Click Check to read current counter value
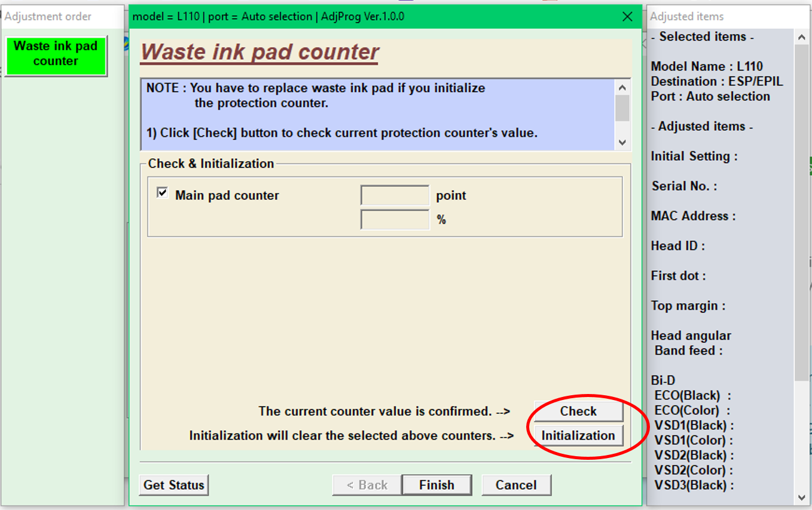Image resolution: width=812 pixels, height=510 pixels. tap(578, 411)
